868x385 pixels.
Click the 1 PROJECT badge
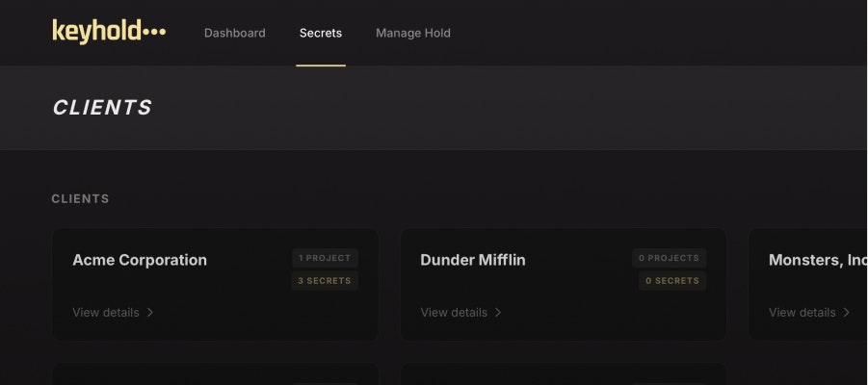pyautogui.click(x=325, y=258)
